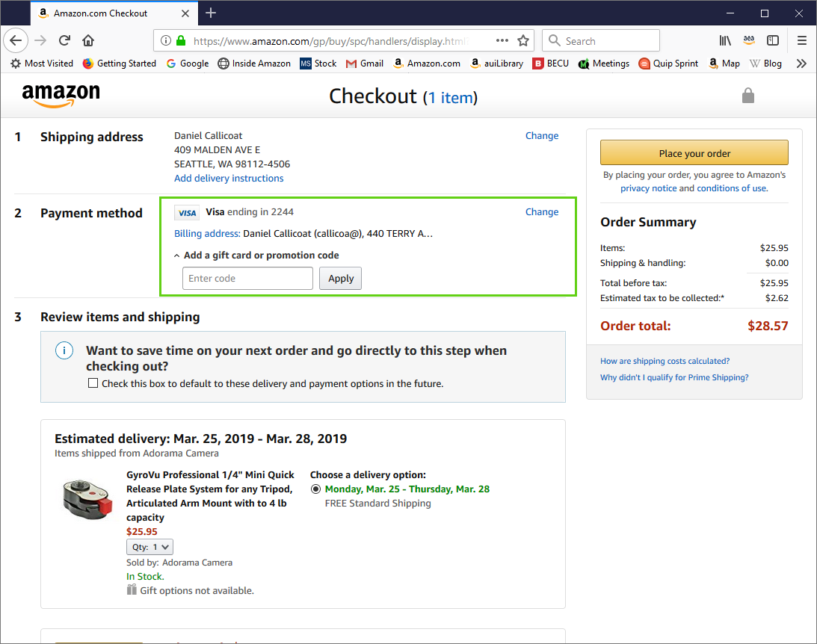Change the payment method

click(541, 212)
